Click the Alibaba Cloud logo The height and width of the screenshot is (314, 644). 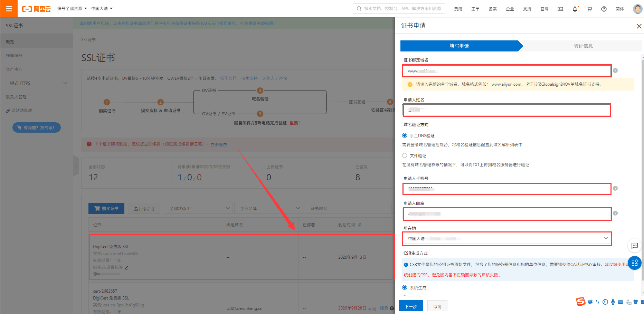[36, 9]
